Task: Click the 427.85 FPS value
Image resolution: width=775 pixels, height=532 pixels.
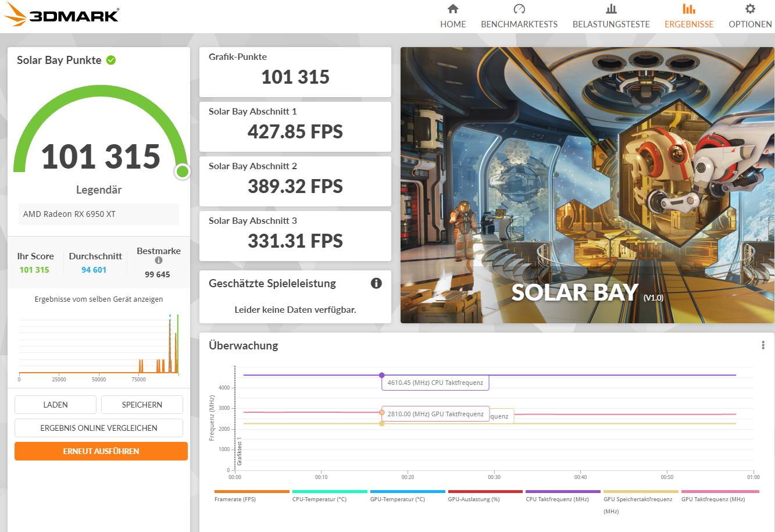Action: (295, 131)
